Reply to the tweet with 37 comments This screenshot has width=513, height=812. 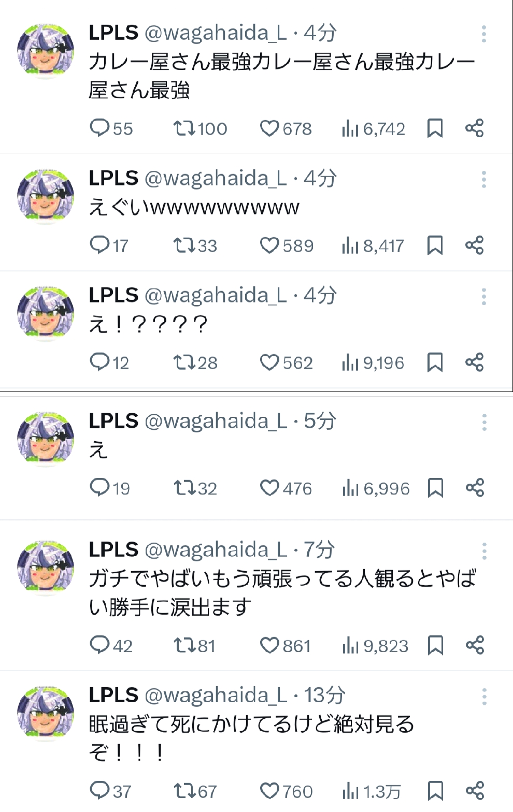pos(110,791)
